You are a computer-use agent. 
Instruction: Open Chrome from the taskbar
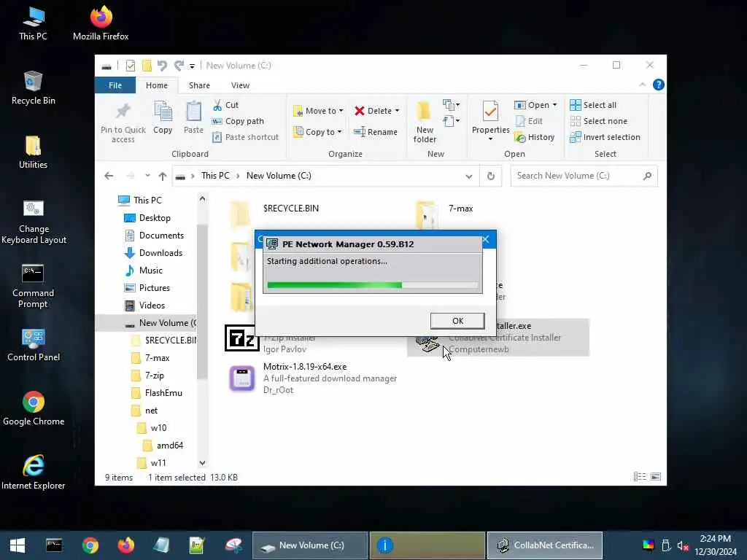[90, 545]
